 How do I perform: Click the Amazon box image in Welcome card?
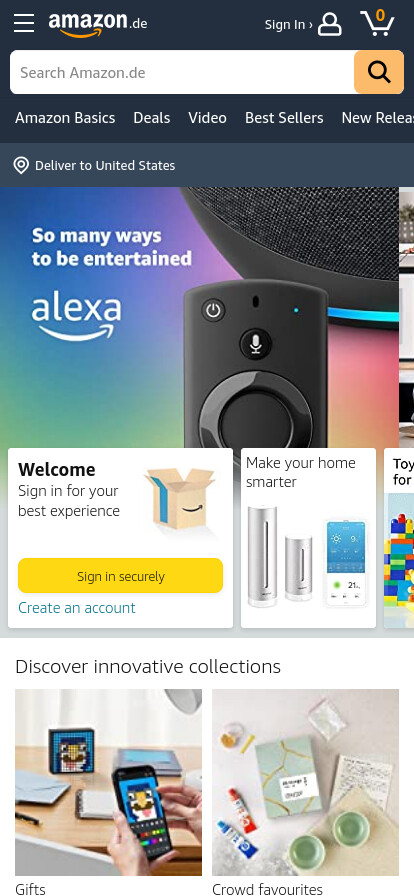pos(180,498)
